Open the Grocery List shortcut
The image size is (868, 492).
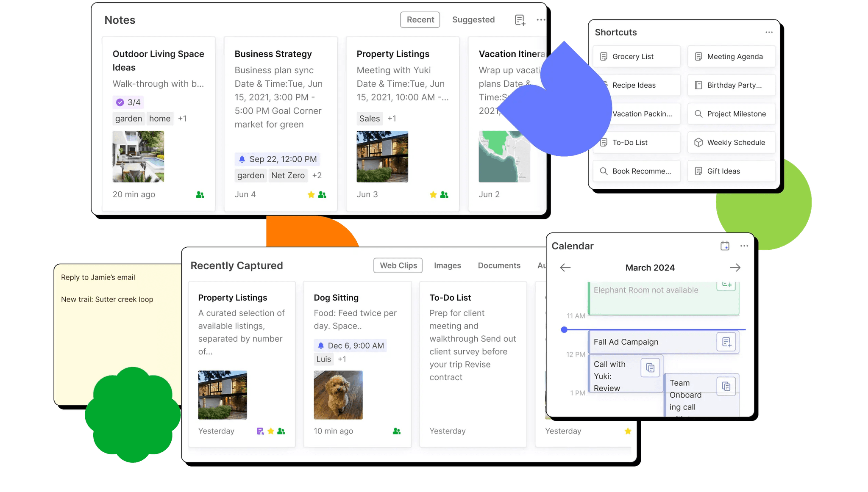pos(636,56)
